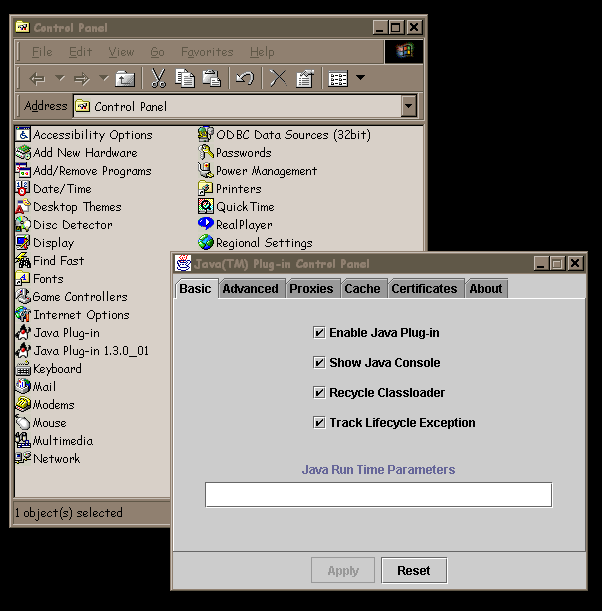
Task: Open the Regional Settings icon
Action: tap(206, 242)
